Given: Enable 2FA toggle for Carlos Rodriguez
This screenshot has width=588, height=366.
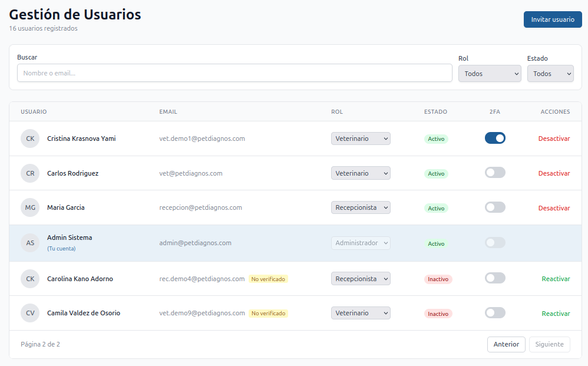Looking at the screenshot, I should 495,173.
